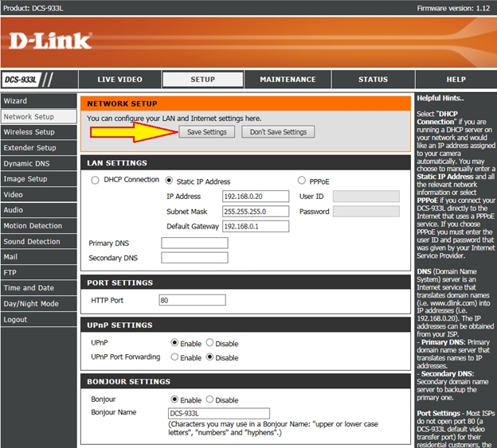
Task: Disable UPnP with its radio button
Action: (209, 343)
